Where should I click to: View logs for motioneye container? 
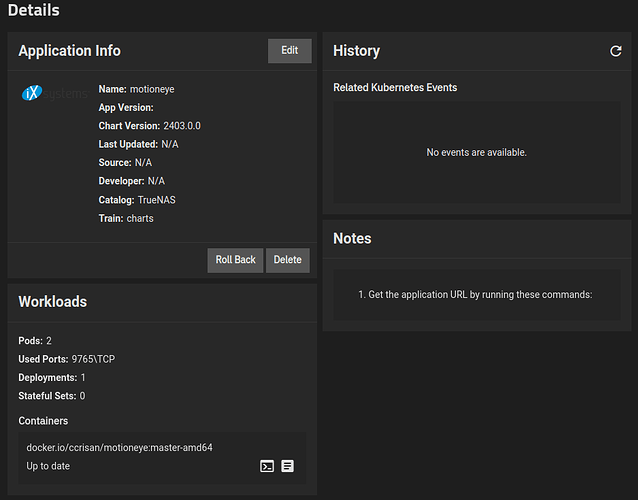287,466
